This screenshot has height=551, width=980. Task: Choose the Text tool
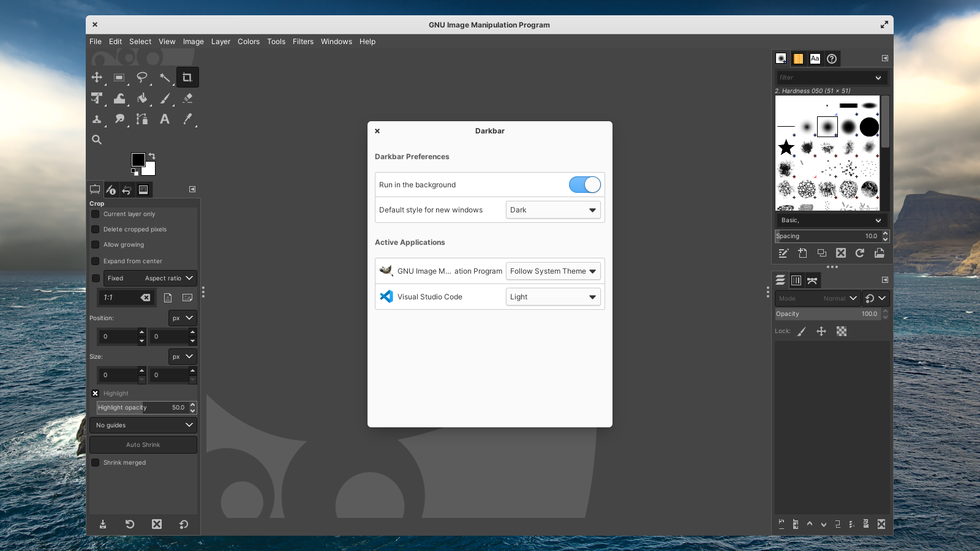(164, 119)
